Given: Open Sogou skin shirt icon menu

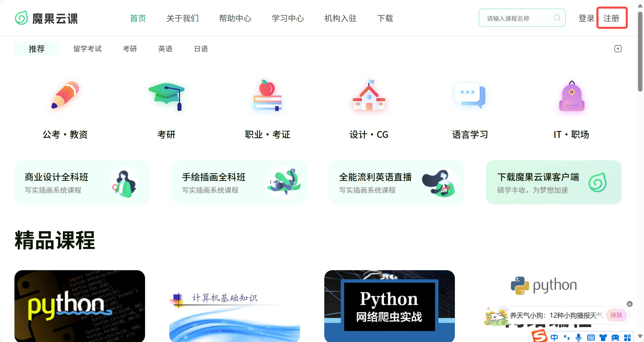Looking at the screenshot, I should pos(603,337).
